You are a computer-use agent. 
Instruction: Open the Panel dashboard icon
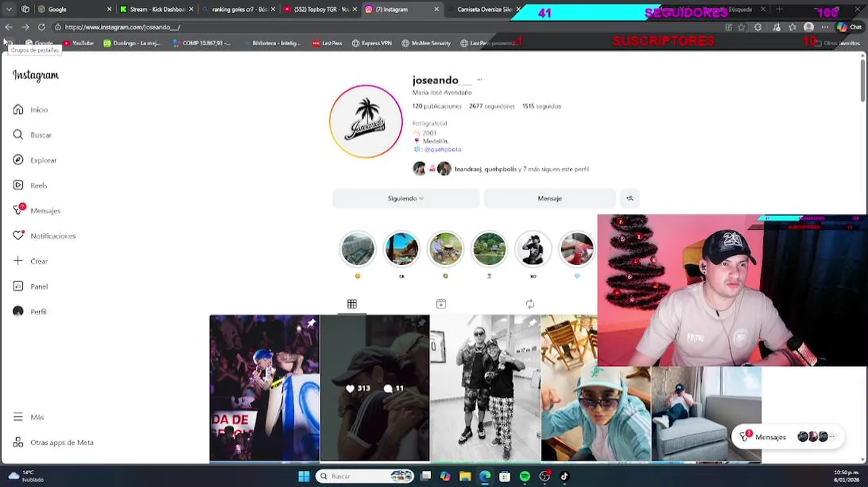18,286
